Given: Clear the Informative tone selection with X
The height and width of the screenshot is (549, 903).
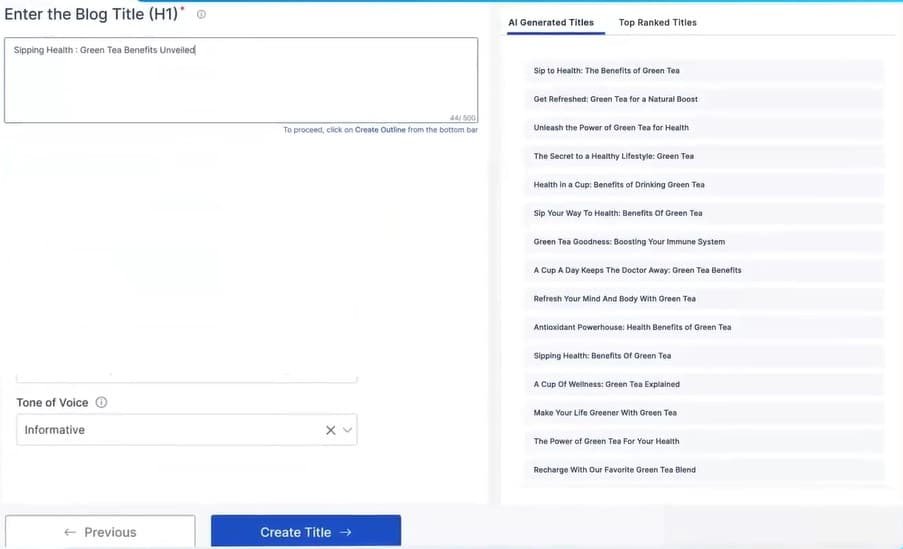Looking at the screenshot, I should (x=331, y=430).
